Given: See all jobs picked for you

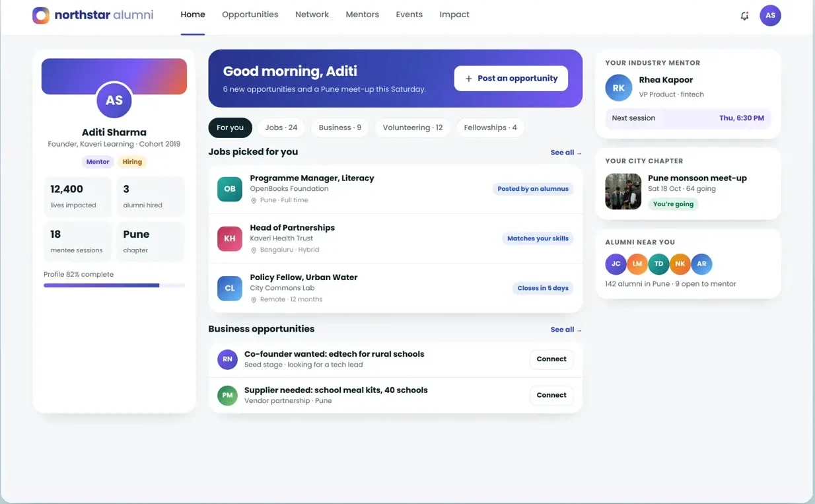Looking at the screenshot, I should coord(566,153).
